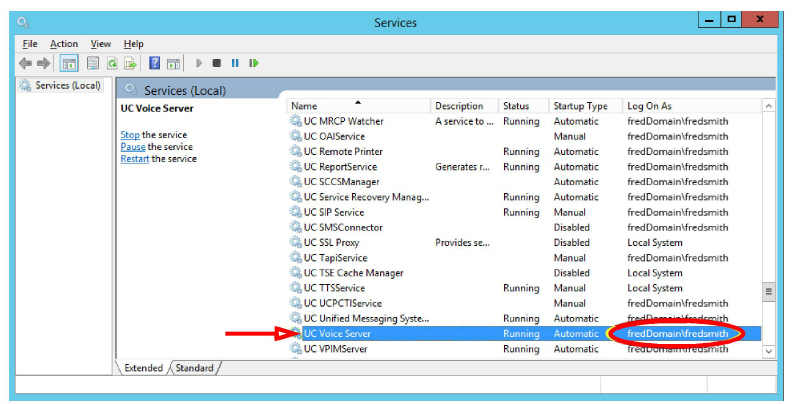
Task: Sort by the Log On As column header
Action: tap(692, 106)
